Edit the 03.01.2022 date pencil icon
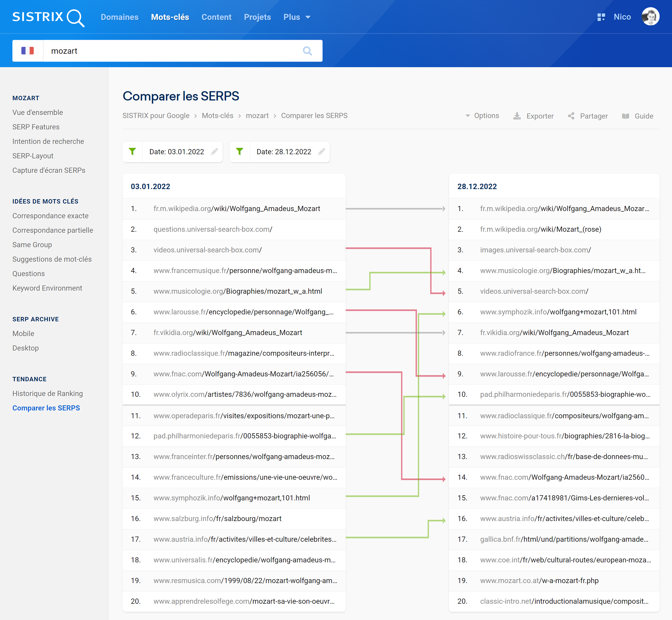The width and height of the screenshot is (672, 620). (215, 152)
